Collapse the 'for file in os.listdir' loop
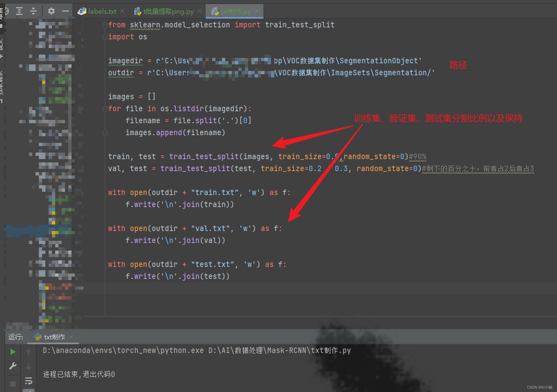Screen dimensions: 557x392 pos(105,109)
